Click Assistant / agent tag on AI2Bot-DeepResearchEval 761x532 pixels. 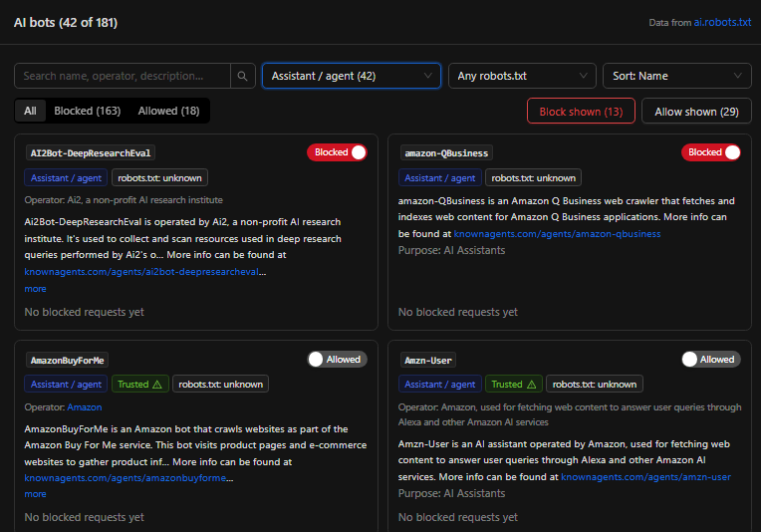pyautogui.click(x=66, y=177)
